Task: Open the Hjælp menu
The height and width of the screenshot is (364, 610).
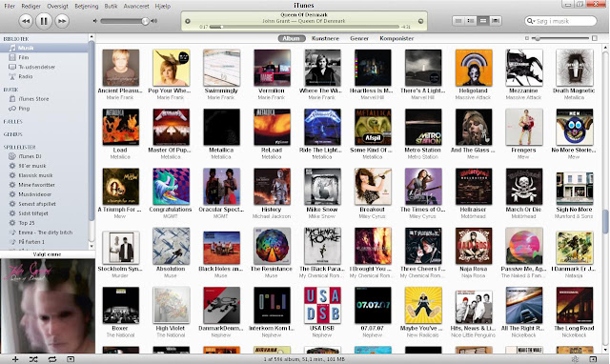Action: 163,6
